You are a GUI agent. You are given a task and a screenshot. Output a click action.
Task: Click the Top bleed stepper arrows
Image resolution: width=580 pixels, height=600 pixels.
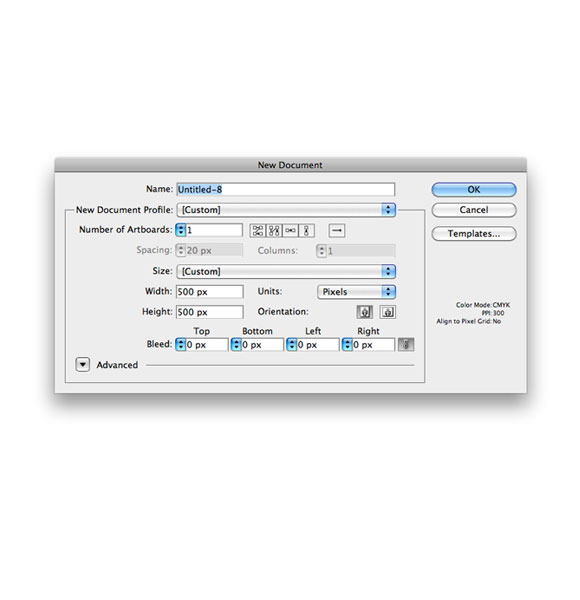(180, 344)
